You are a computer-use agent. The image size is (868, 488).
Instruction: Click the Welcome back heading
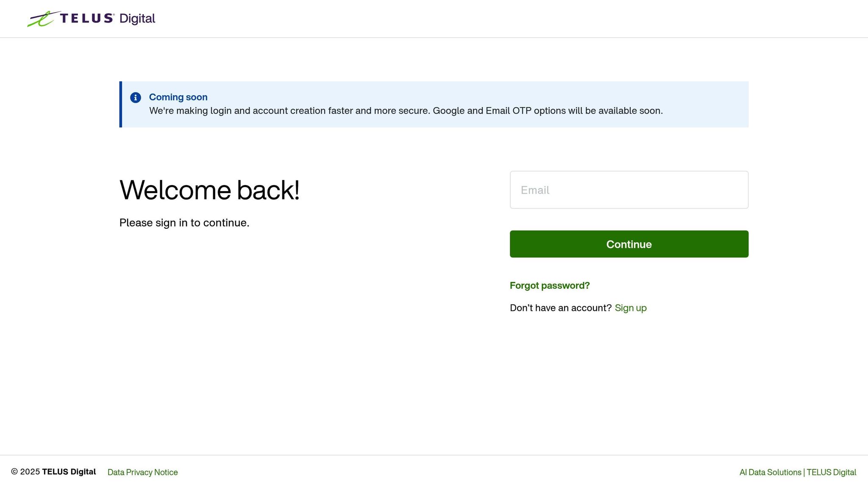click(x=210, y=190)
